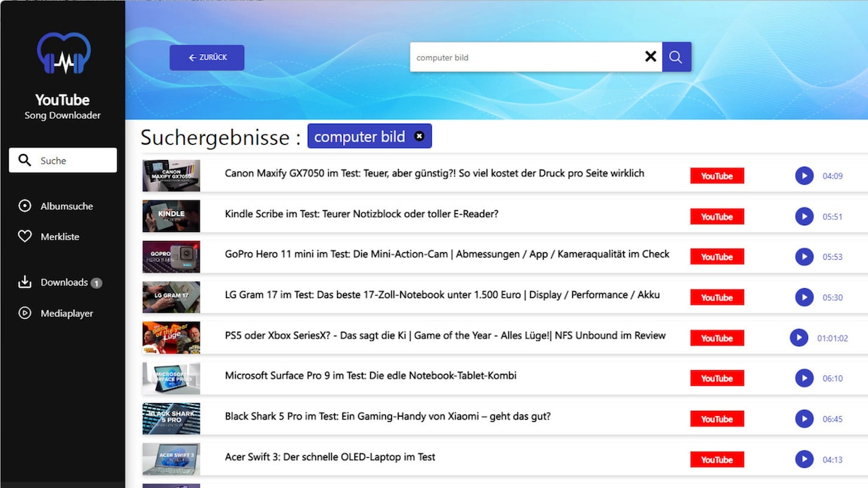Open the Mediaplayer section
The height and width of the screenshot is (488, 868).
click(x=66, y=313)
